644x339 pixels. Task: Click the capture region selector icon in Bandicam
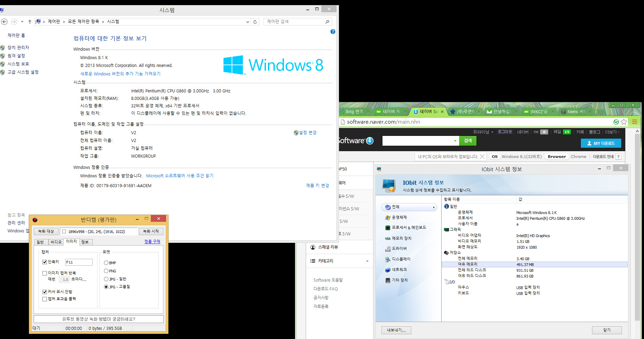[64, 232]
